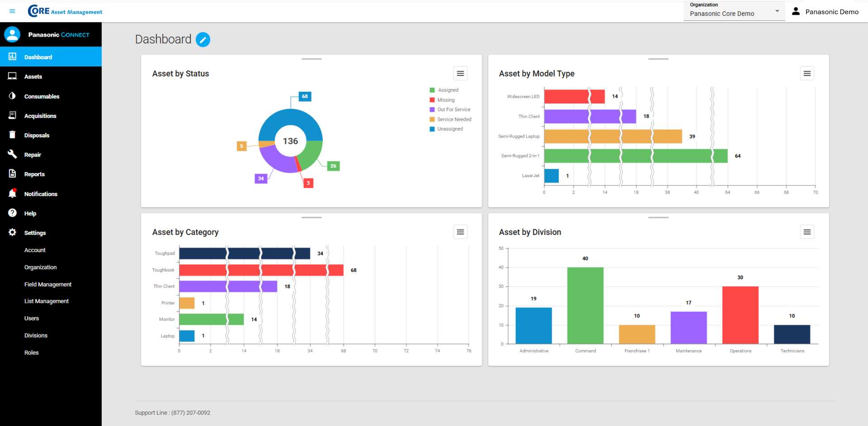Click the Notifications bell icon
The image size is (868, 426).
(x=12, y=193)
